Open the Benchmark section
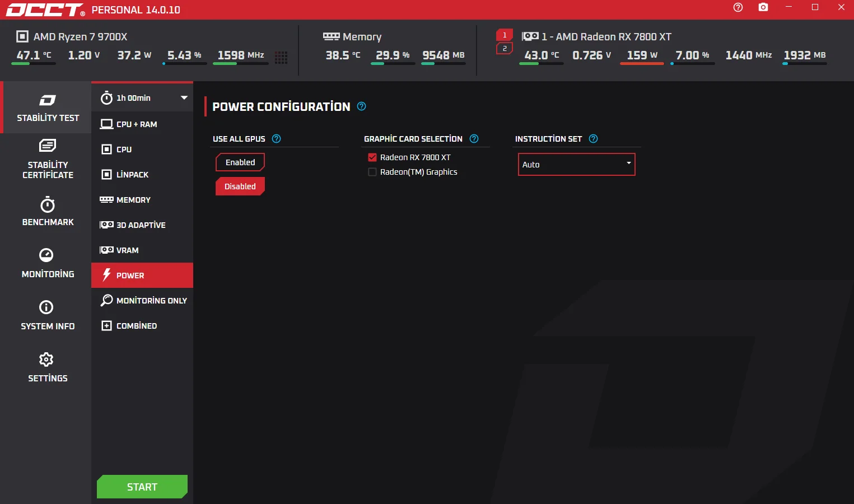The image size is (854, 504). pyautogui.click(x=48, y=211)
